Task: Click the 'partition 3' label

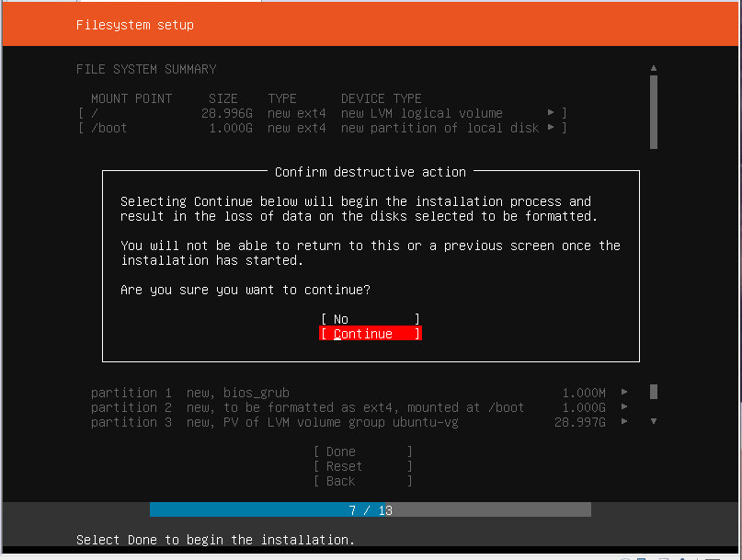Action: pos(131,422)
